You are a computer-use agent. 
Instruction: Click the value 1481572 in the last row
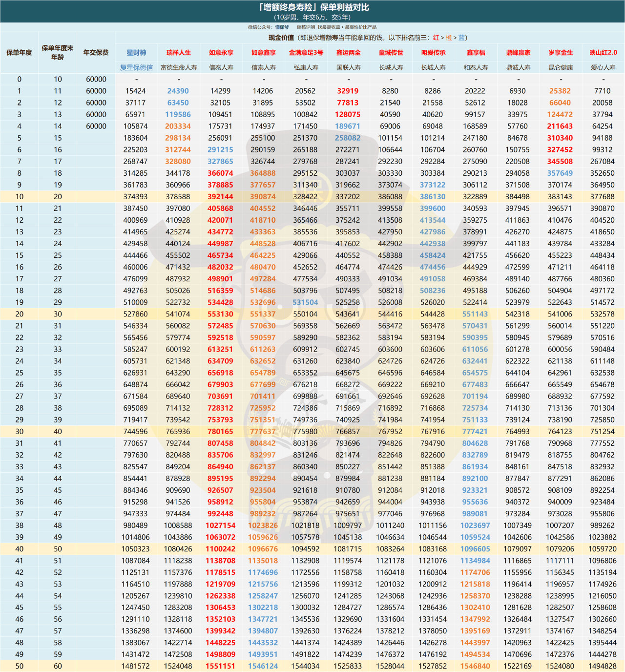[135, 666]
